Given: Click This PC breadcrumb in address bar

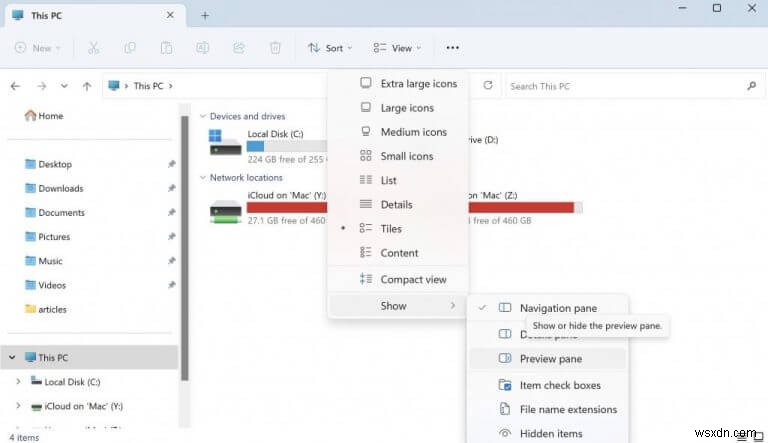Looking at the screenshot, I should coord(148,86).
